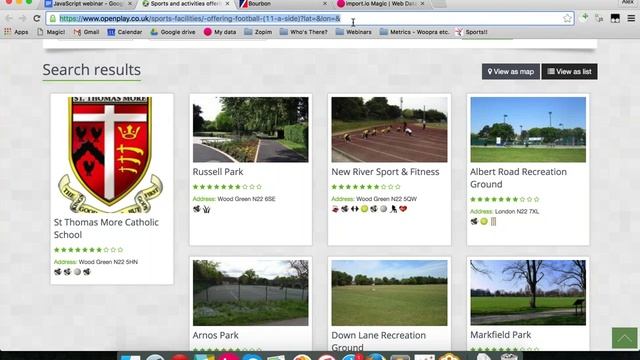The height and width of the screenshot is (360, 640).
Task: Open the My data bookmark
Action: point(220,32)
